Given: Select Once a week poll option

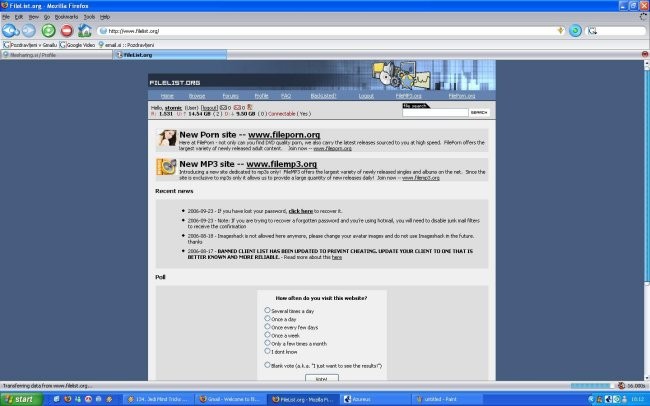Looking at the screenshot, I should click(267, 335).
